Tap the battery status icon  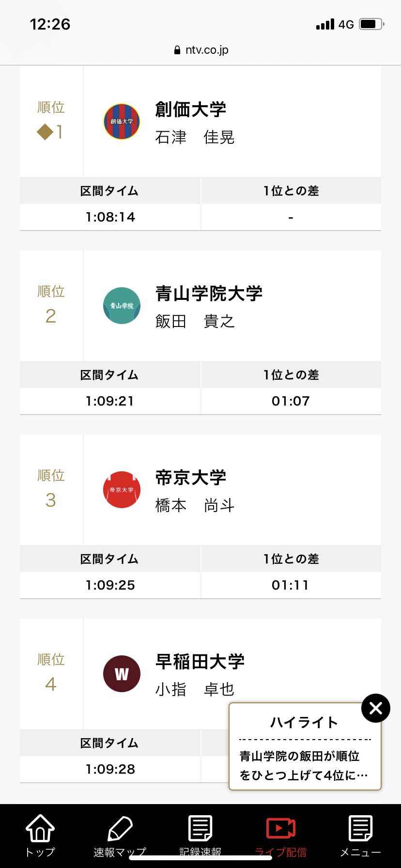(371, 24)
